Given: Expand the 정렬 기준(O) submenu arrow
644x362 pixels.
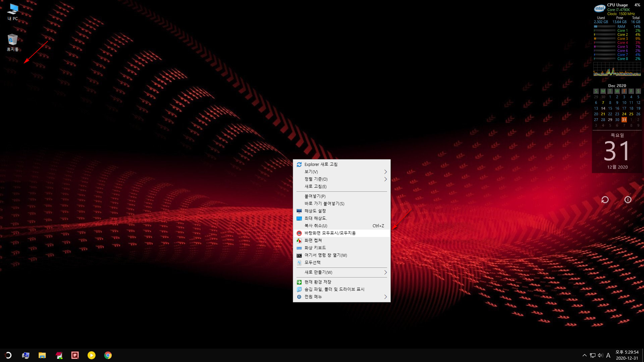Looking at the screenshot, I should (x=385, y=179).
